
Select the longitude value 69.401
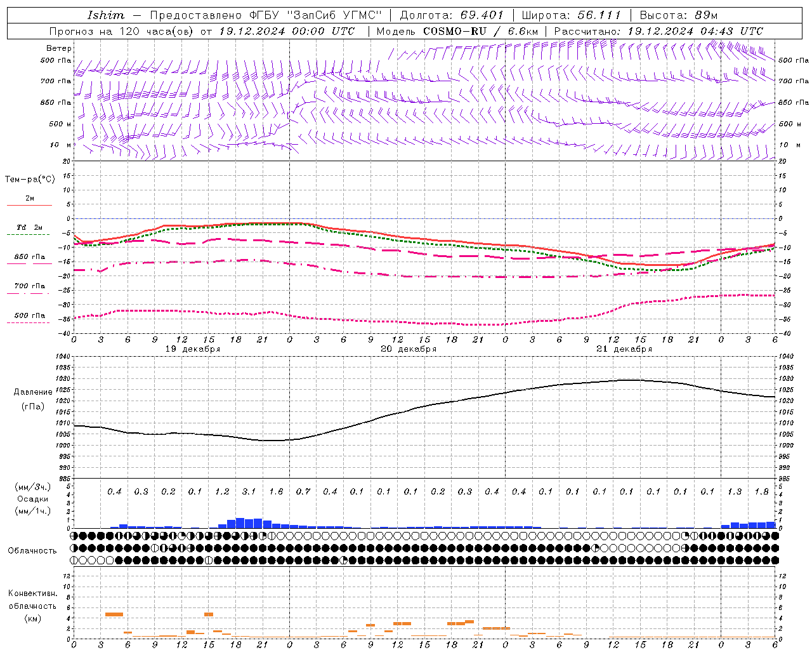click(481, 15)
